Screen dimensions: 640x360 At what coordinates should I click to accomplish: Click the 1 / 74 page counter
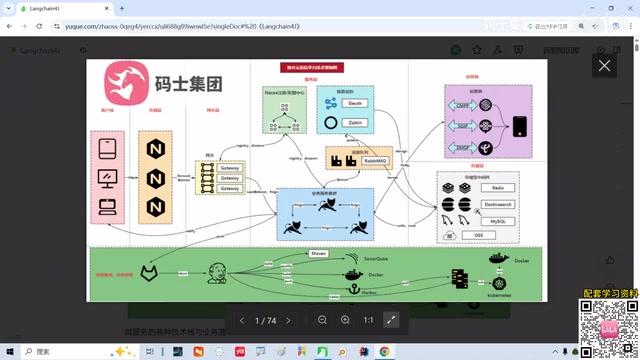pos(265,321)
